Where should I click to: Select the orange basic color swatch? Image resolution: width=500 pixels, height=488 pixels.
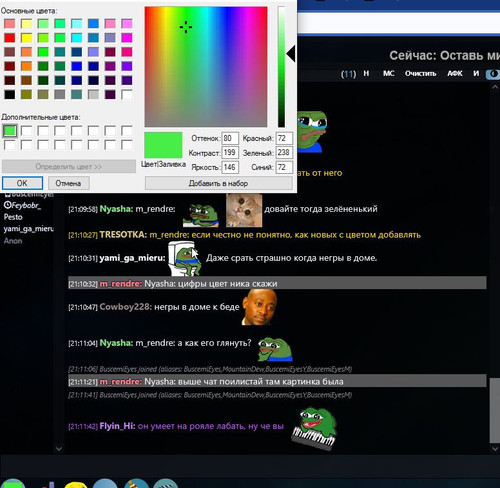(x=26, y=66)
